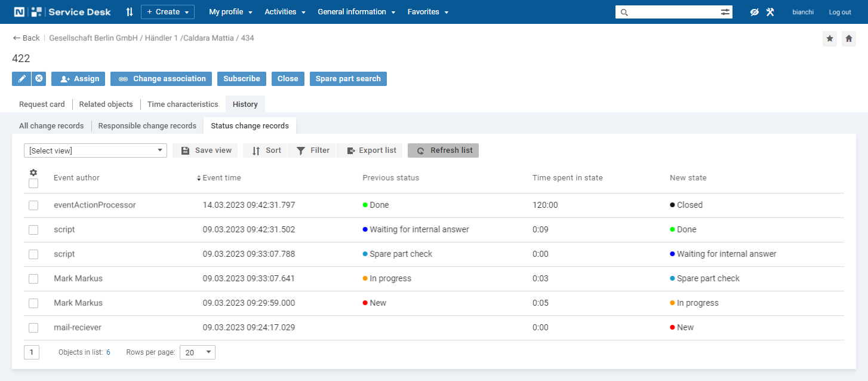Open the All change records tab
Screen dimensions: 868x381
click(51, 126)
